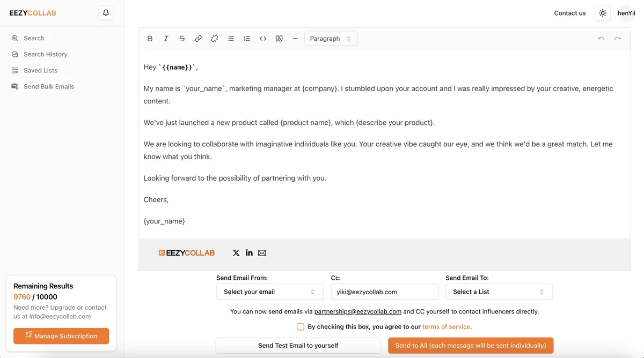Viewport: 644px width, 358px height.
Task: Toggle light/dark theme
Action: [x=603, y=13]
